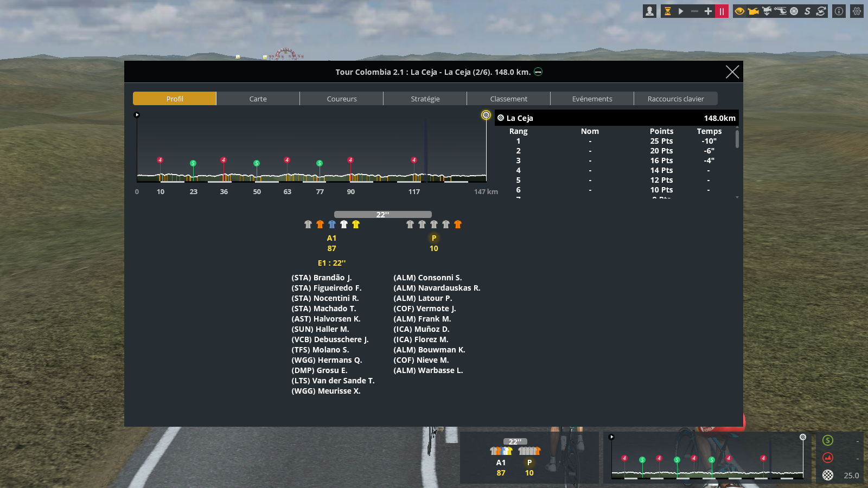This screenshot has height=488, width=868.
Task: Select rider (COF) Vermote J.
Action: pyautogui.click(x=425, y=309)
